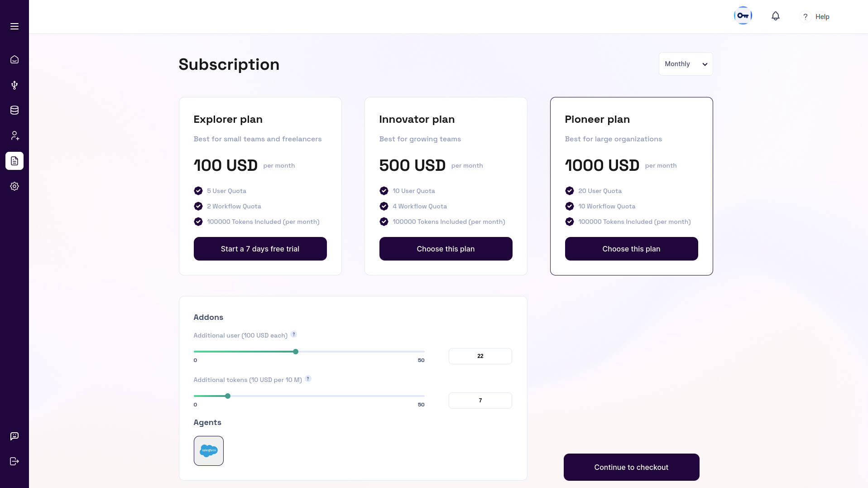Viewport: 868px width, 488px height.
Task: Open the feedback chat icon
Action: 14,436
